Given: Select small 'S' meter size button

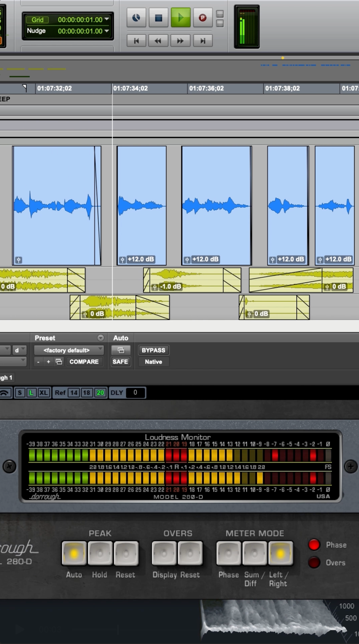Looking at the screenshot, I should pos(20,392).
